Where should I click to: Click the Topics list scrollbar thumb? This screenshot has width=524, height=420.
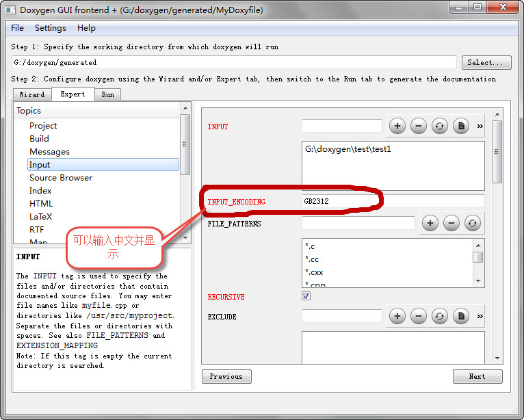point(185,144)
